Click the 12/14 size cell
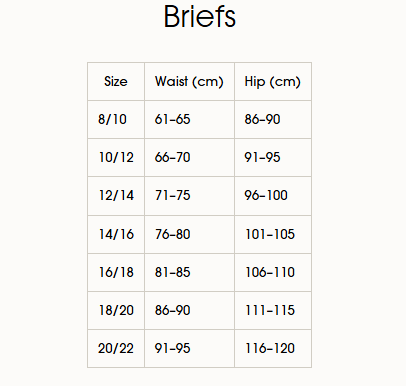 click(116, 195)
